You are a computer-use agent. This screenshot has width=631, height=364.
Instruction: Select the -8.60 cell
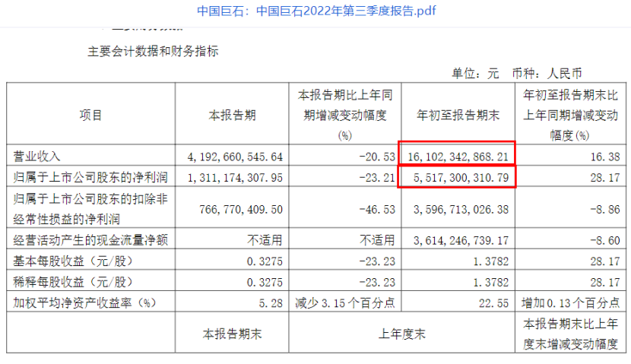point(605,240)
